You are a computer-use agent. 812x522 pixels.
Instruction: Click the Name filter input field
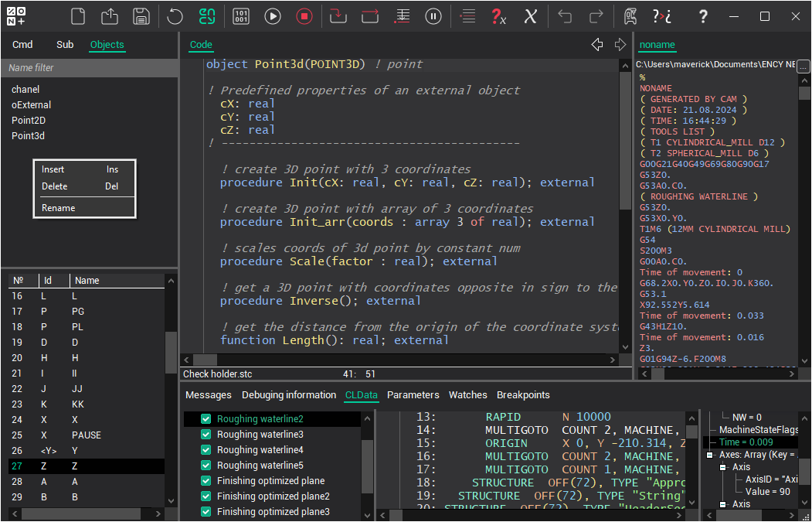pos(89,68)
